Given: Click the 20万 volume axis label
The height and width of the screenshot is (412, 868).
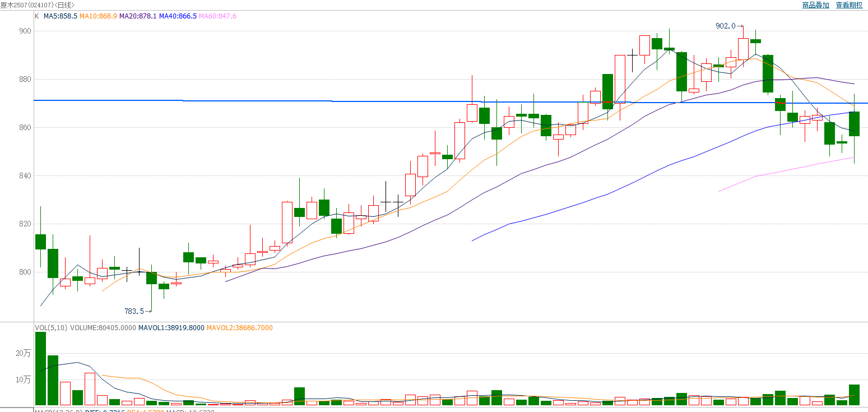Looking at the screenshot, I should [x=24, y=354].
